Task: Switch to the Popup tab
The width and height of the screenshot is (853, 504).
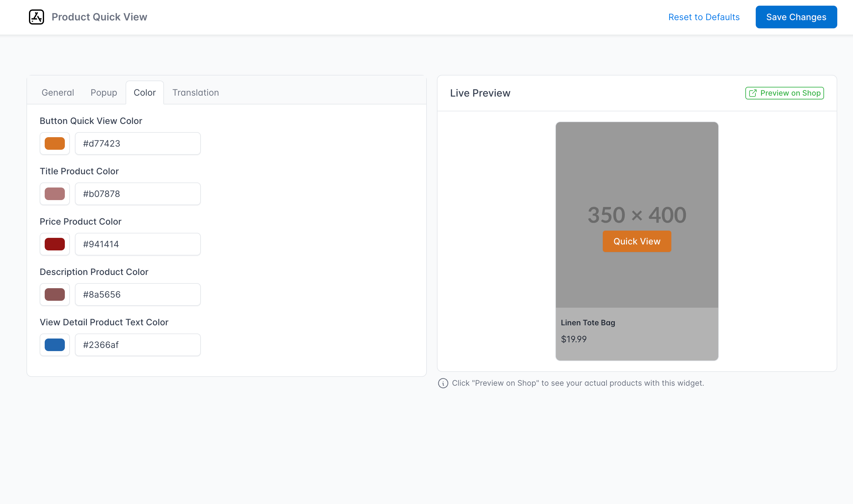Action: point(104,92)
